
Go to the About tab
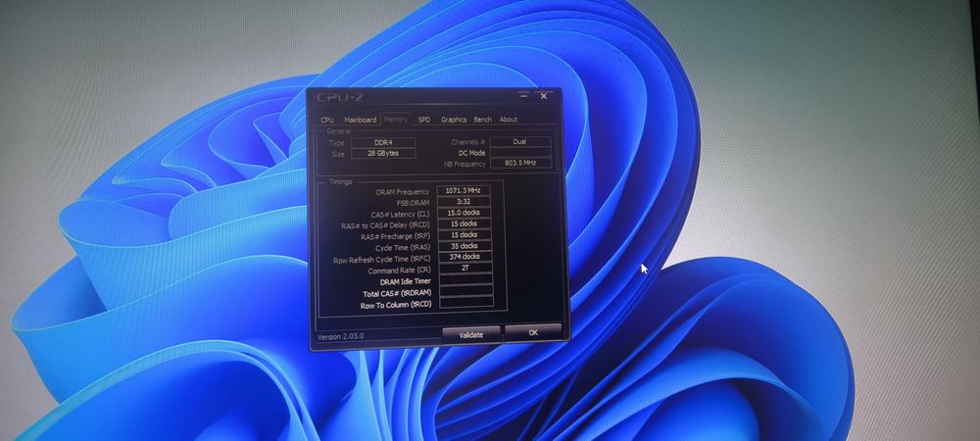click(x=508, y=120)
